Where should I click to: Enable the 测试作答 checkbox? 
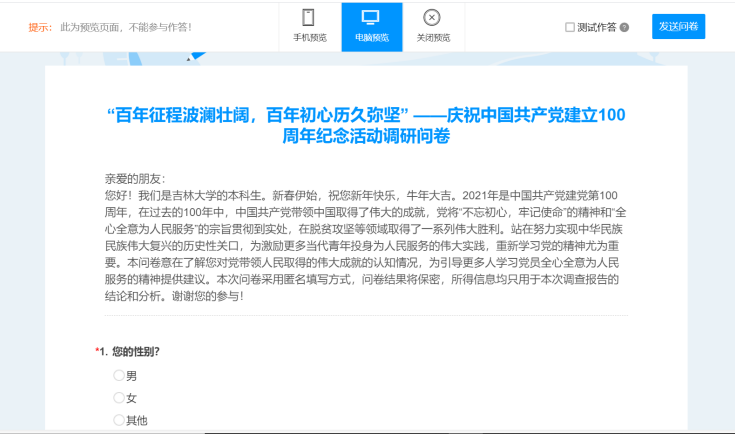point(570,28)
